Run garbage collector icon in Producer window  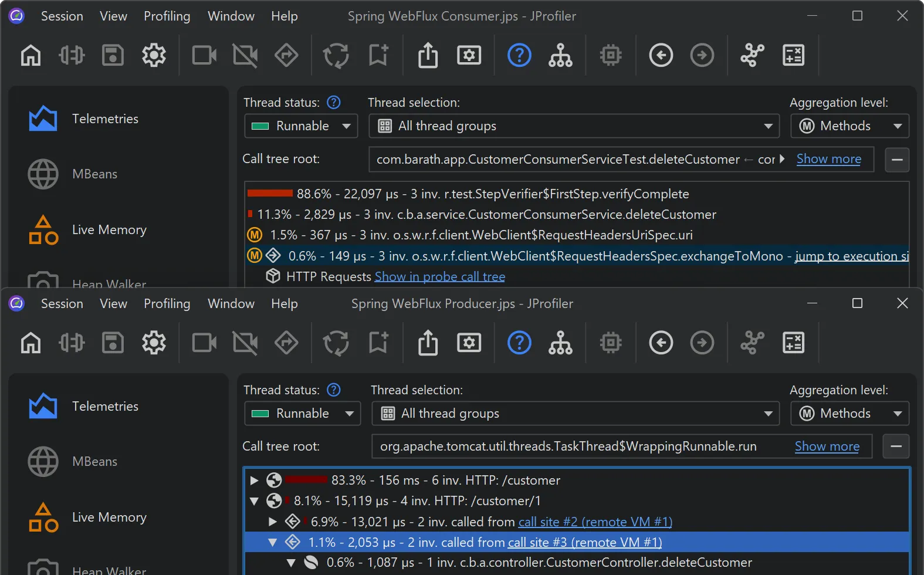pyautogui.click(x=336, y=343)
